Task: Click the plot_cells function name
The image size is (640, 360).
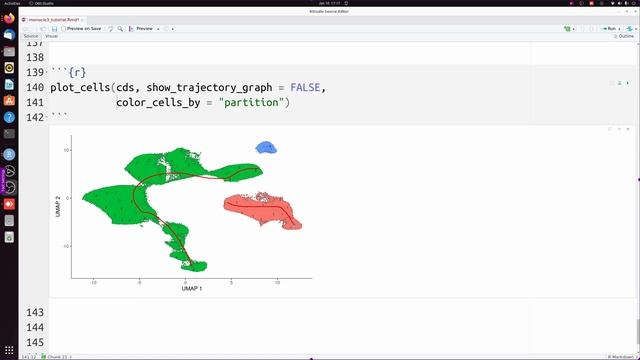Action: point(80,88)
